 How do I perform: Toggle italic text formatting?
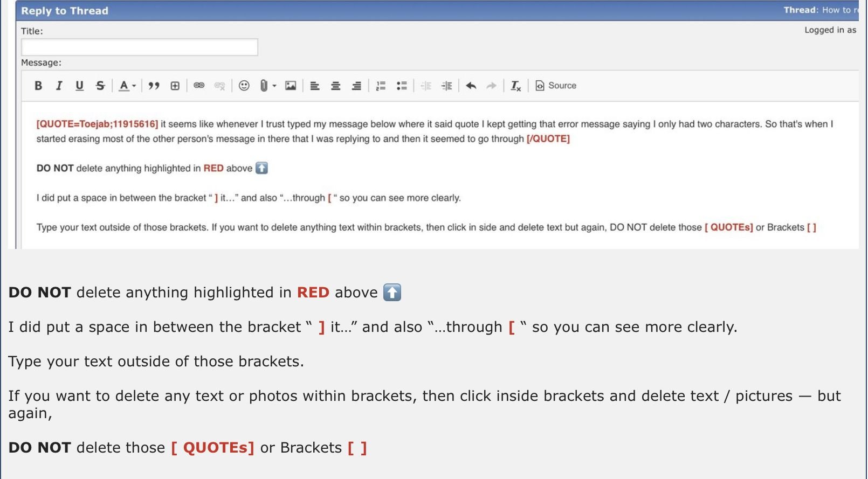click(59, 86)
